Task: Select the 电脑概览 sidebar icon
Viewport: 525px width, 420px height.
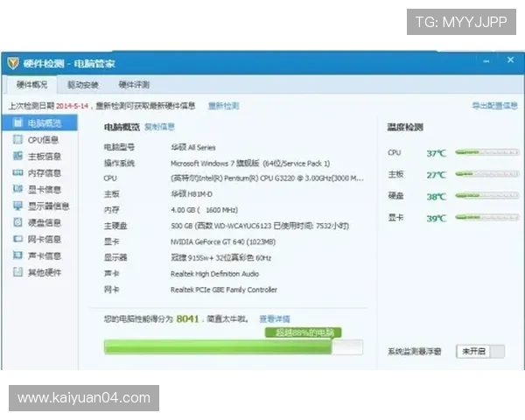Action: (18, 122)
